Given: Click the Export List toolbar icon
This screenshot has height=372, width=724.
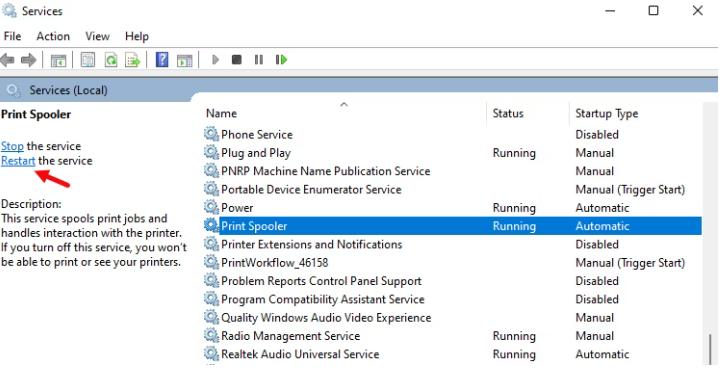Looking at the screenshot, I should pyautogui.click(x=133, y=60).
